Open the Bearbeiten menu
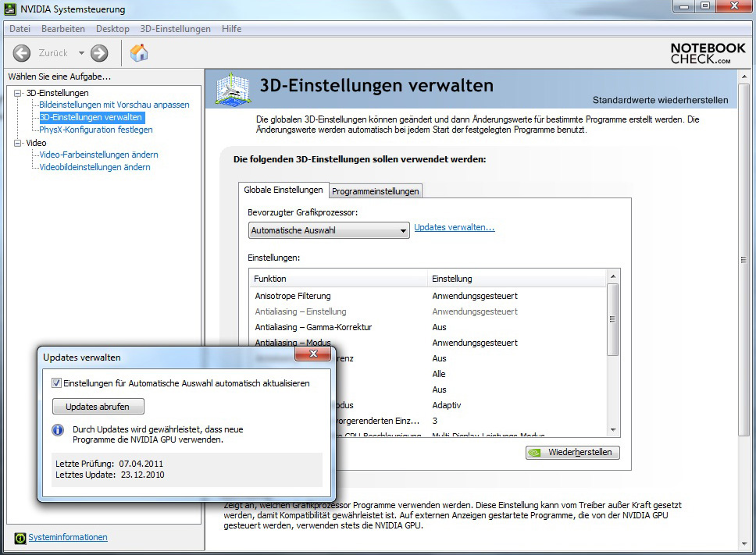 pos(63,29)
